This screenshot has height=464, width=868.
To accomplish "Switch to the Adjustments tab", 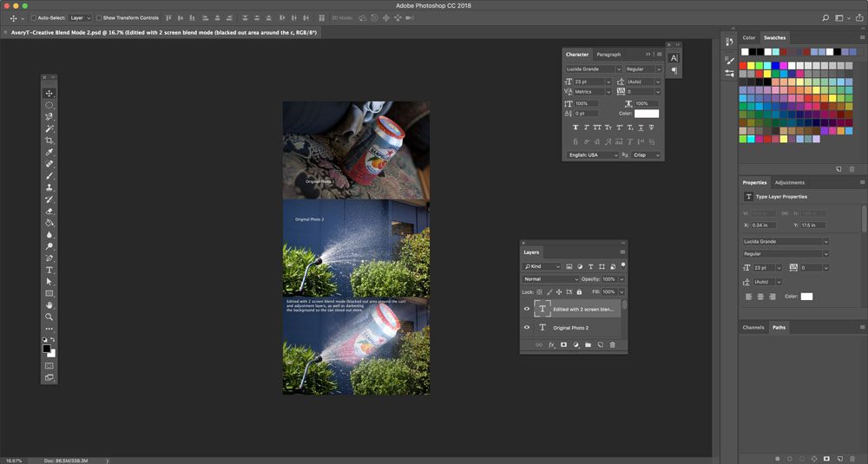I will point(789,182).
